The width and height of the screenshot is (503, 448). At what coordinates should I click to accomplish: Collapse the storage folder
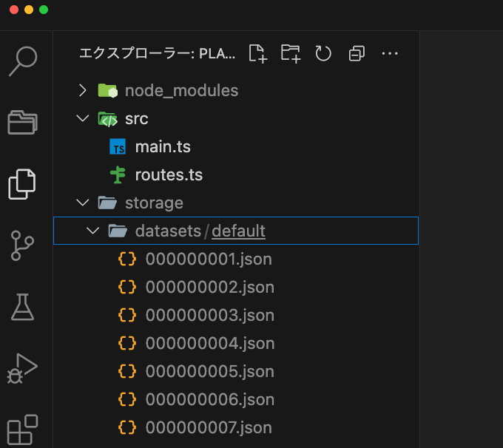pos(83,203)
